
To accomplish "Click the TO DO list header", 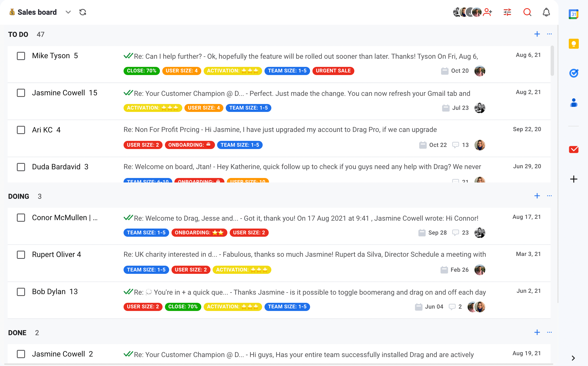I will click(x=18, y=34).
